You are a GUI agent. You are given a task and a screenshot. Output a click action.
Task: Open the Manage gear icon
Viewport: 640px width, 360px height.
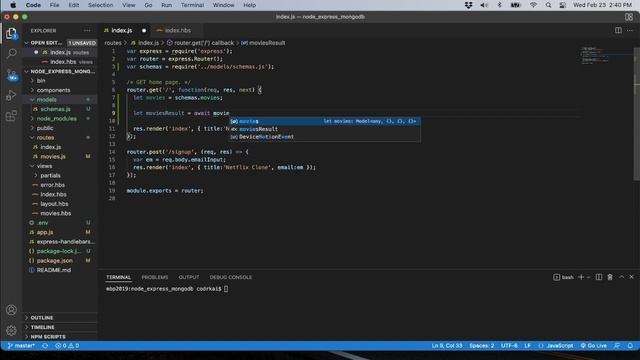11,330
